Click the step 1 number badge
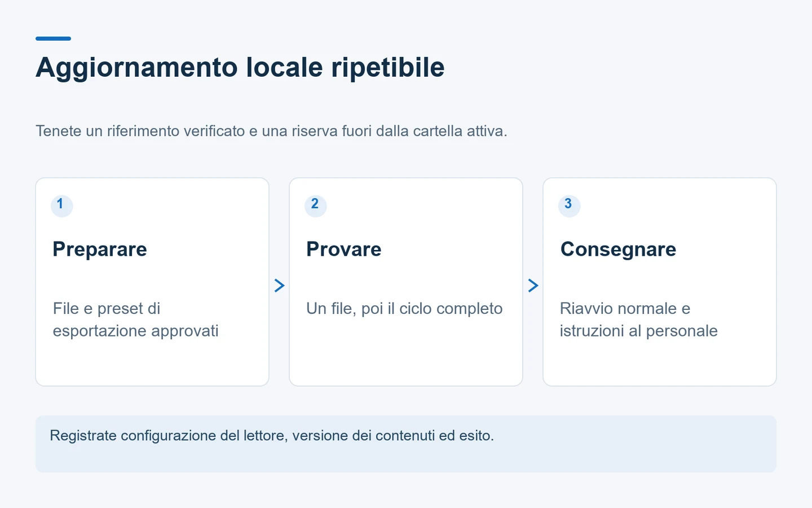Viewport: 812px width, 508px height. (x=61, y=205)
